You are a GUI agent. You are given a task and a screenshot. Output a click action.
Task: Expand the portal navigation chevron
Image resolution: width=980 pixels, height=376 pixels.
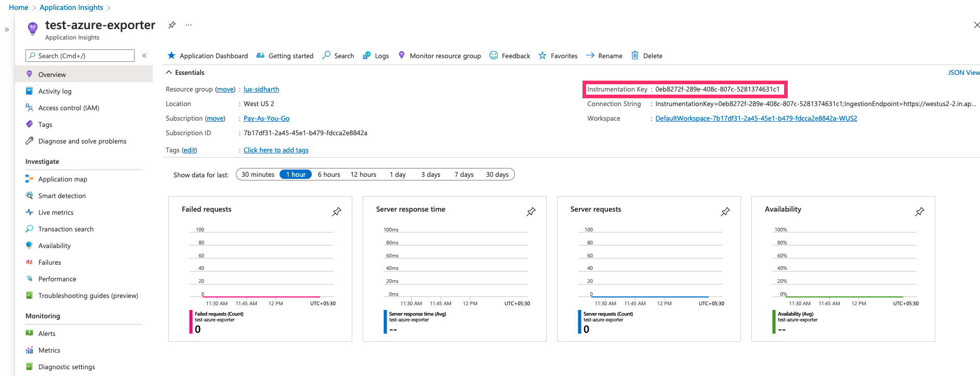tap(7, 30)
